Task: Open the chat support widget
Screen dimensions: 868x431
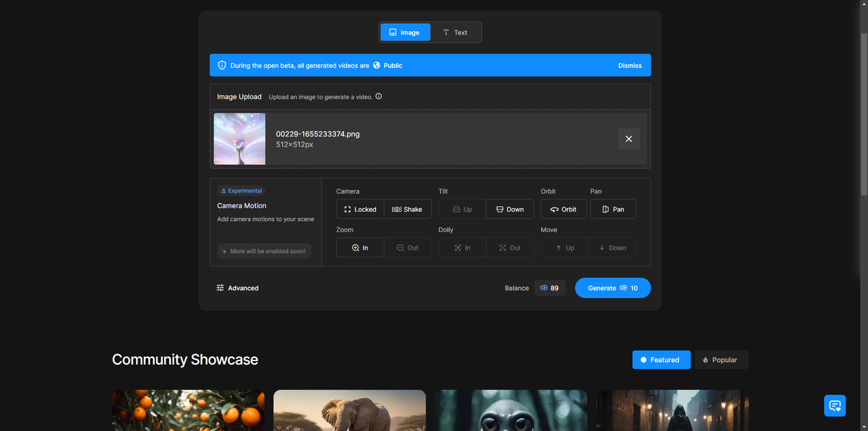Action: click(835, 406)
